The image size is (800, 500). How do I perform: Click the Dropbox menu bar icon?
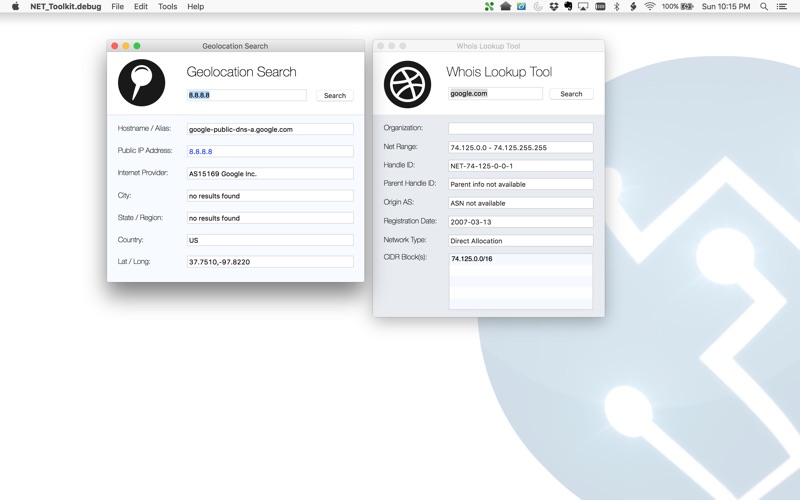pos(554,7)
